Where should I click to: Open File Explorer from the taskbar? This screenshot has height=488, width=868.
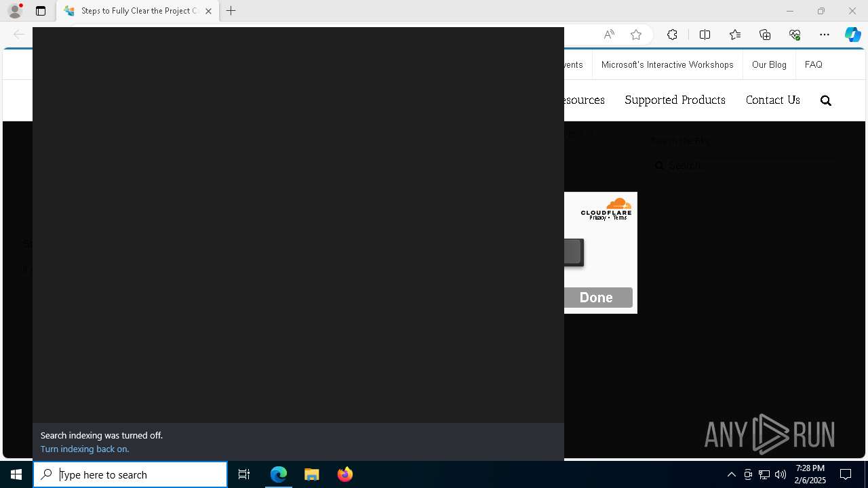coord(311,474)
